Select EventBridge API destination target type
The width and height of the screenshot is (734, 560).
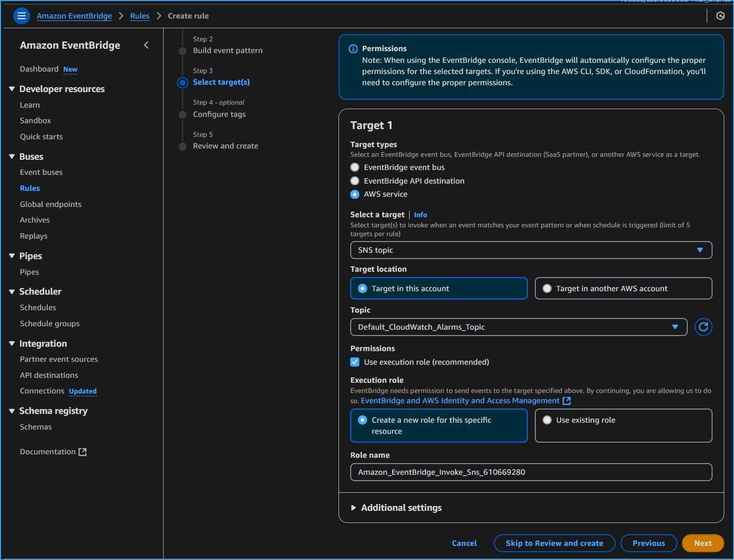pos(355,181)
